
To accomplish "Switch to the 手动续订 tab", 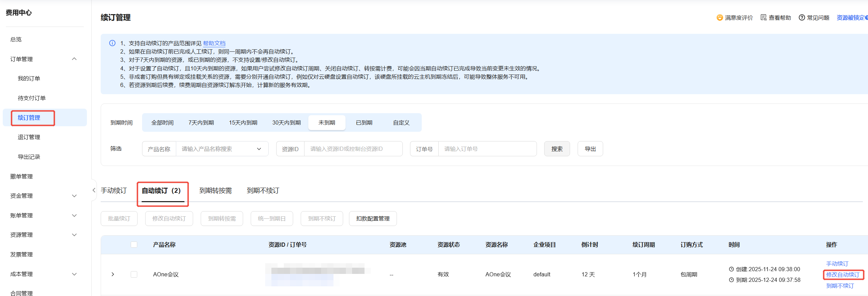I will coord(114,190).
